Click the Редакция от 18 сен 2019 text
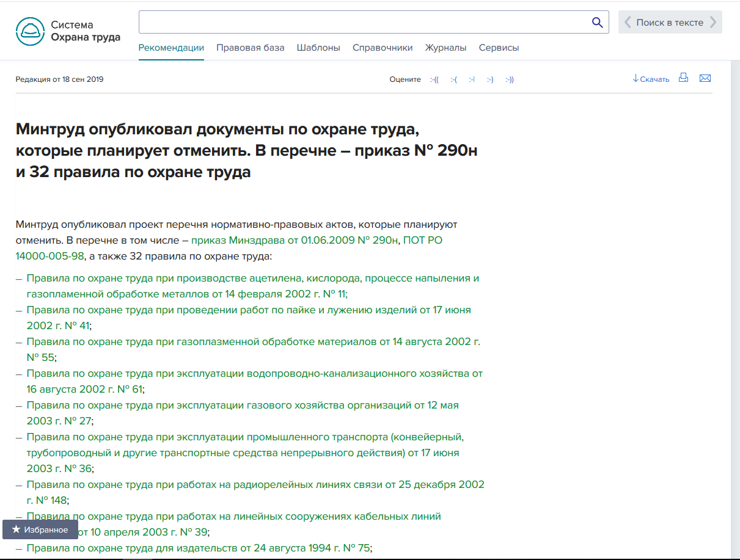This screenshot has height=560, width=740. (60, 79)
